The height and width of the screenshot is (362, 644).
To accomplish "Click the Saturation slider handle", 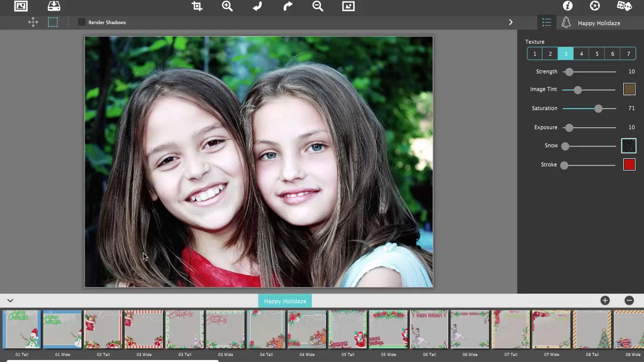I will tap(598, 109).
